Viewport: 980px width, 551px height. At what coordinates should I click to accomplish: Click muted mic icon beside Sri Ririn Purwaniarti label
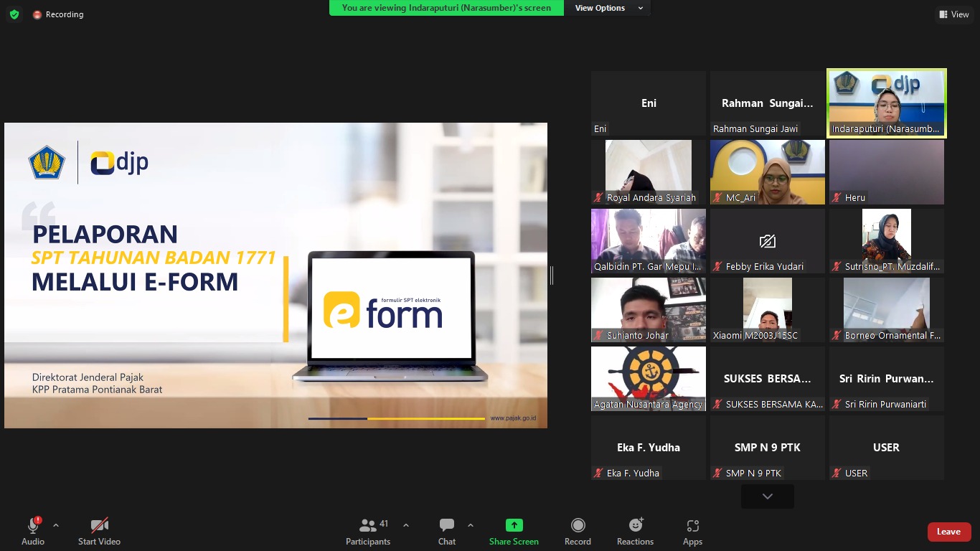[837, 404]
